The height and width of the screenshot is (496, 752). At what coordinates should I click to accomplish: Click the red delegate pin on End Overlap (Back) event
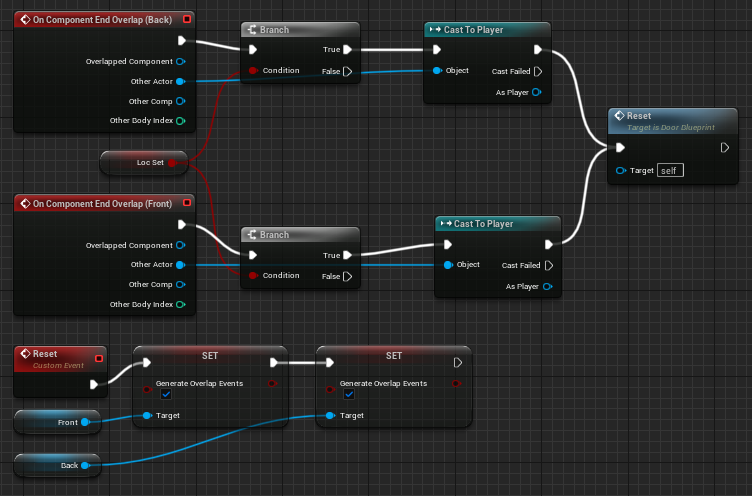point(188,19)
